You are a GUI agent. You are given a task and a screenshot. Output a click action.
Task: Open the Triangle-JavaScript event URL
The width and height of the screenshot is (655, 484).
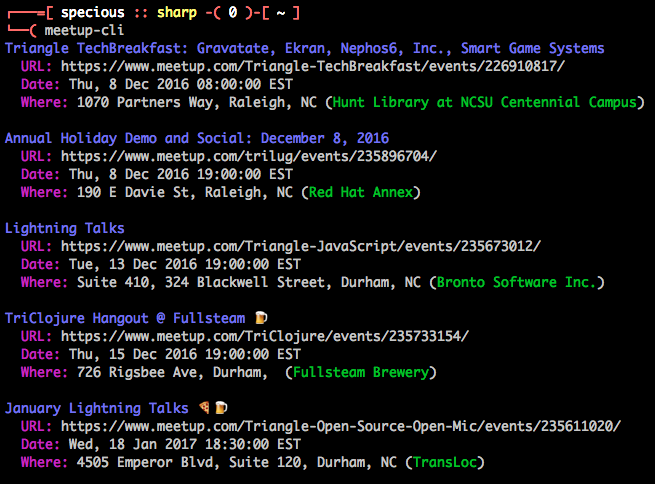pos(301,246)
